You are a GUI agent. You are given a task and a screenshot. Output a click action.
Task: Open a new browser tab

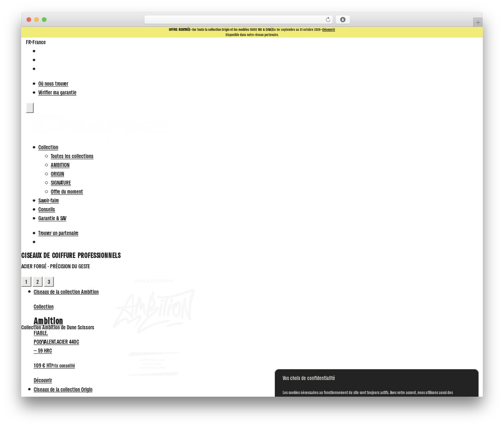coord(478,22)
